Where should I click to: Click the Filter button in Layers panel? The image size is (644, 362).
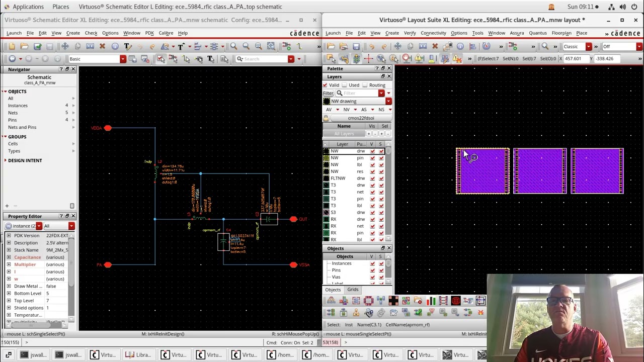click(328, 93)
